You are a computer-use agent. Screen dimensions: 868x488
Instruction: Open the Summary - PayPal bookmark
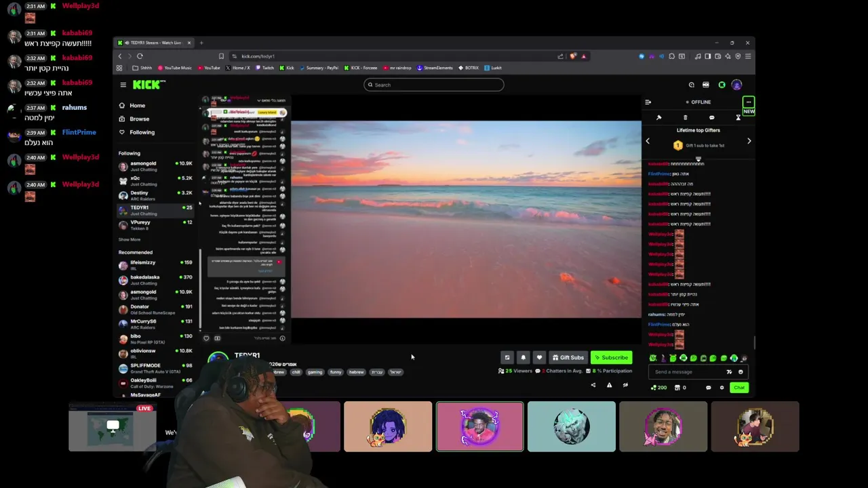pos(319,68)
